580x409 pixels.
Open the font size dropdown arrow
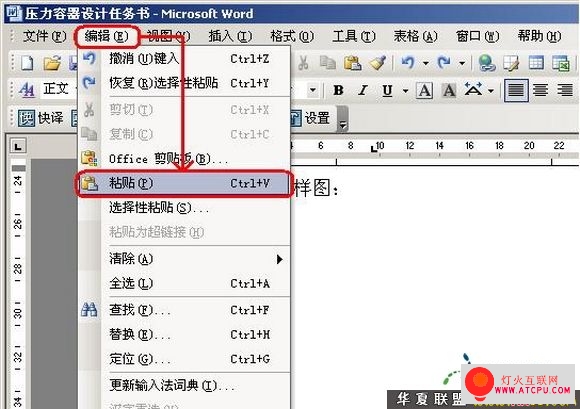(313, 90)
